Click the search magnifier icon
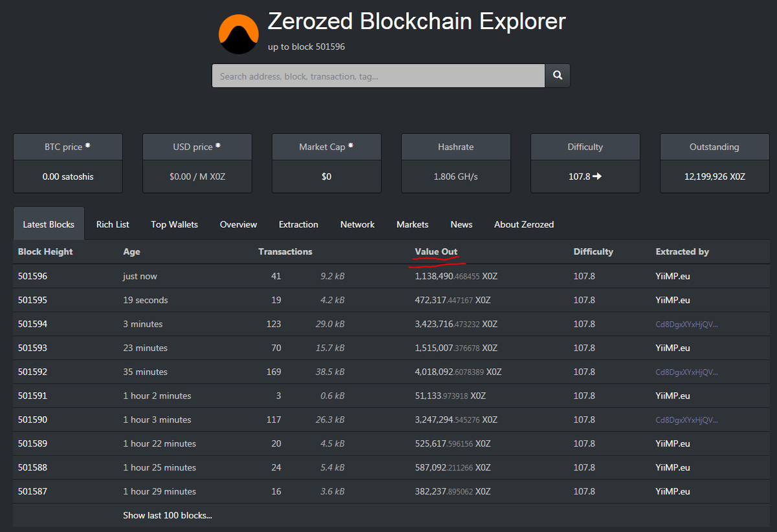Screen dimensions: 777x532 (x=557, y=75)
